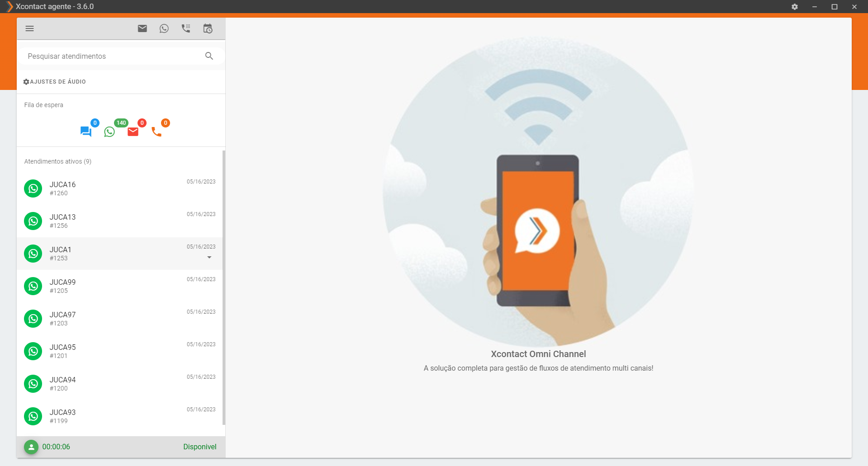Click the WhatsApp toolbar icon
The image size is (868, 466).
point(164,28)
